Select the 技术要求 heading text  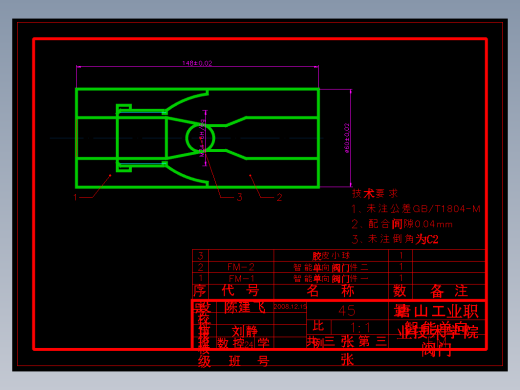[375, 194]
